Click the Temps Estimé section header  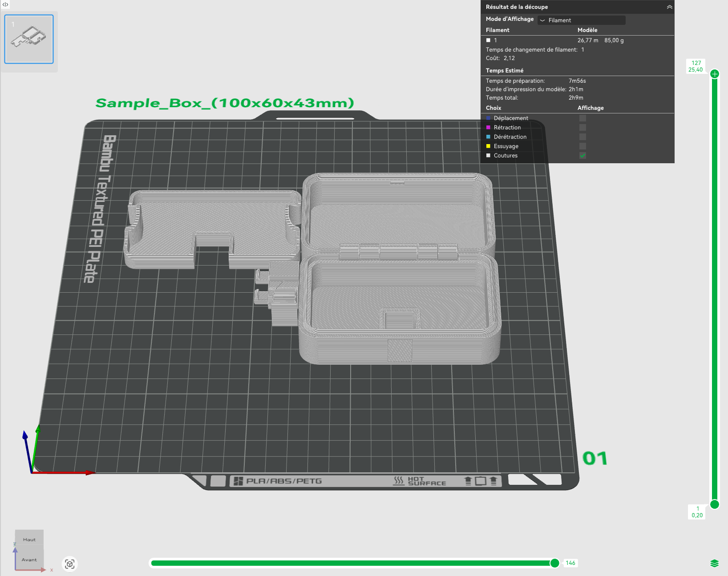[x=505, y=71]
